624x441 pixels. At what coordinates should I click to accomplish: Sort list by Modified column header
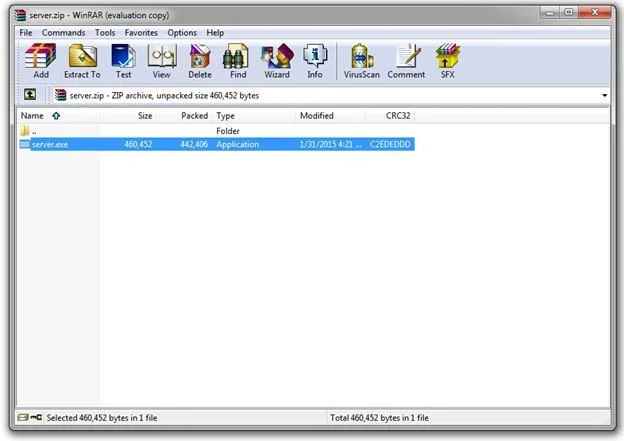tap(317, 116)
